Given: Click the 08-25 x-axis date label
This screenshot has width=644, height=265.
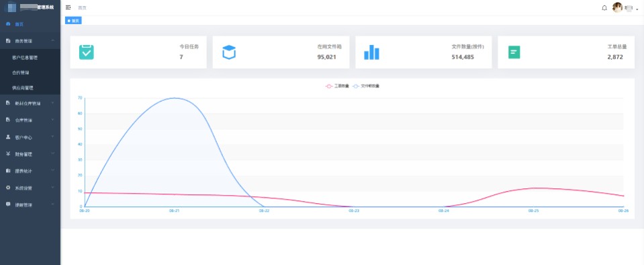Looking at the screenshot, I should (x=533, y=211).
